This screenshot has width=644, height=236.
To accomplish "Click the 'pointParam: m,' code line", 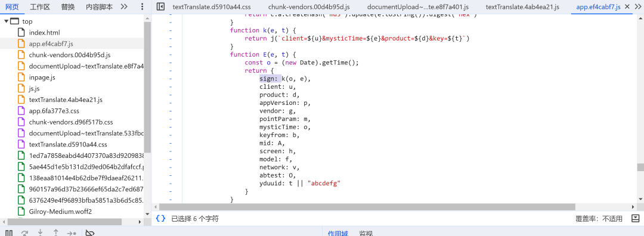I will pos(284,119).
